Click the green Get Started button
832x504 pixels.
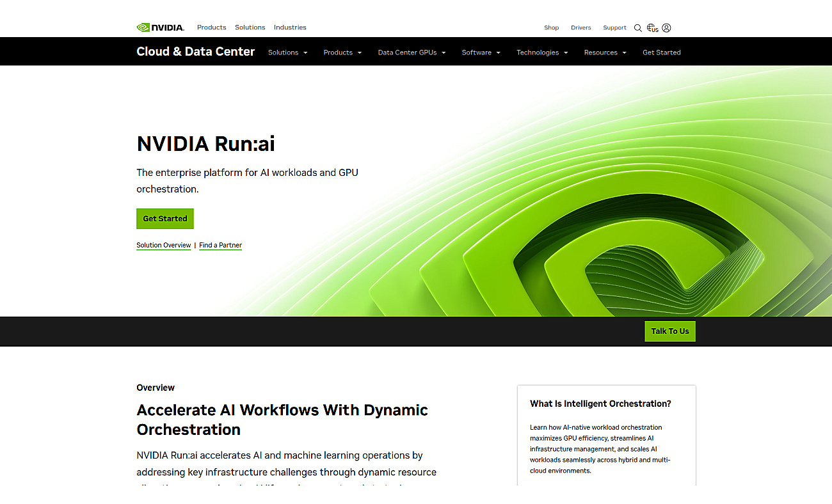tap(165, 219)
